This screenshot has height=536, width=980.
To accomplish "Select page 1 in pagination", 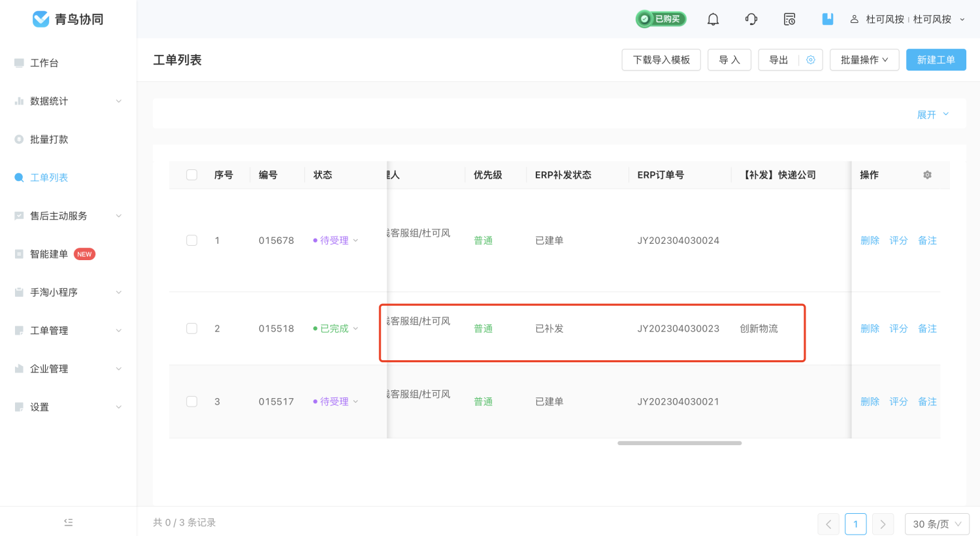I will (x=855, y=524).
